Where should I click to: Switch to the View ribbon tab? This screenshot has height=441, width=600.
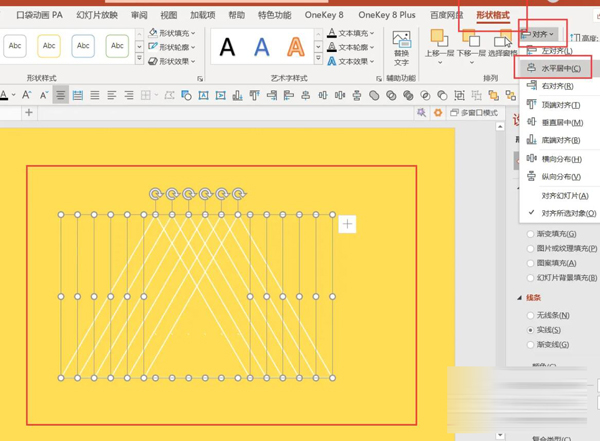click(168, 15)
